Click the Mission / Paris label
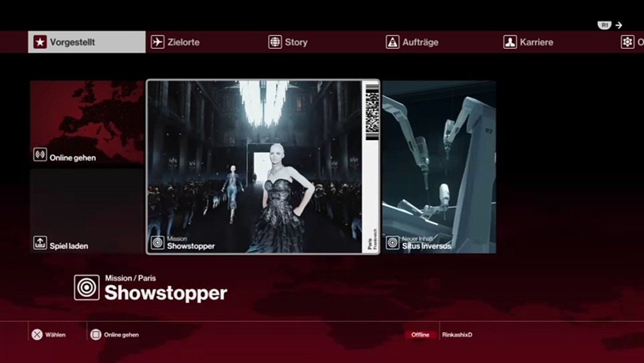 (x=130, y=278)
